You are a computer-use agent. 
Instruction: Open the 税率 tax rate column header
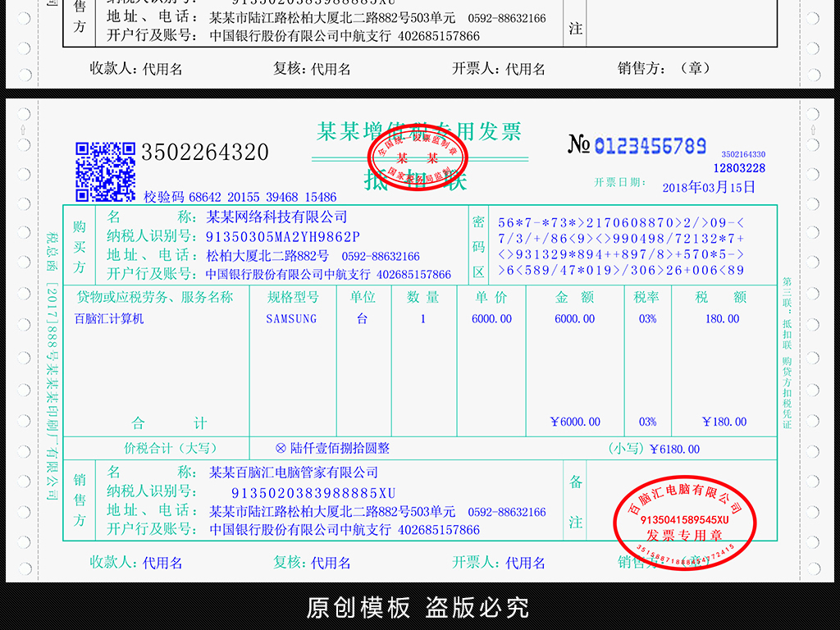pos(647,299)
